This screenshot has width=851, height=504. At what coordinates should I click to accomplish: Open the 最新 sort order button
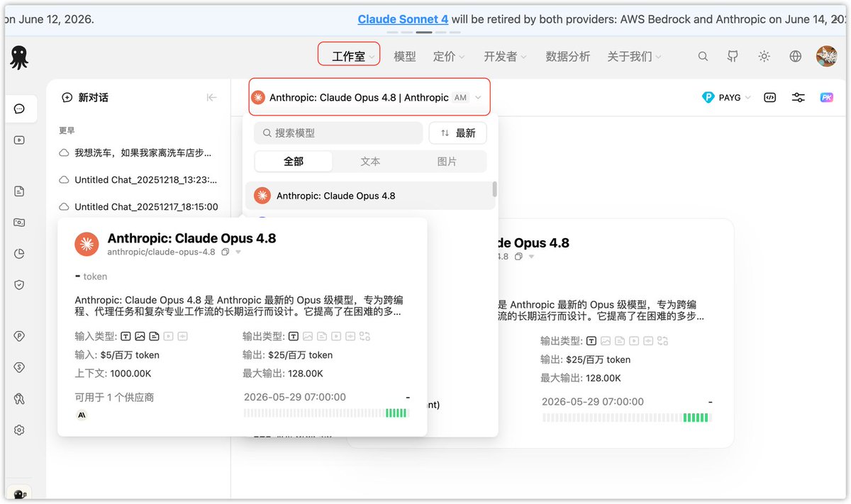click(x=457, y=133)
